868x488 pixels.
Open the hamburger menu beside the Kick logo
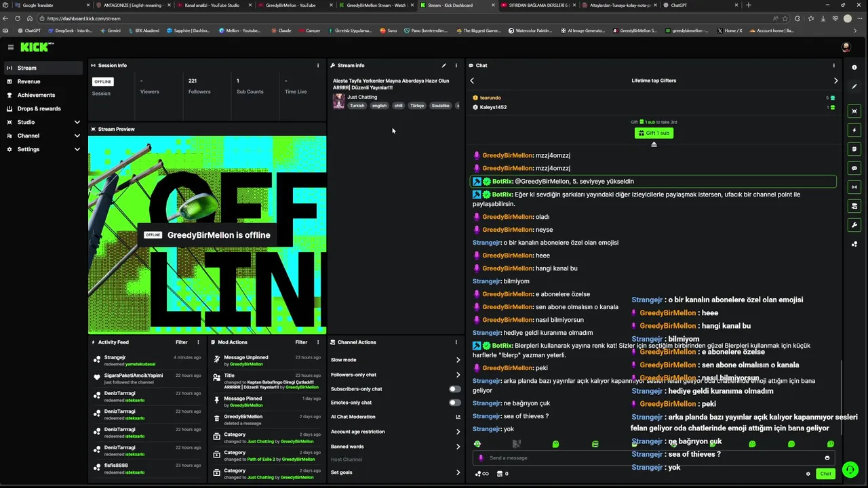[11, 47]
